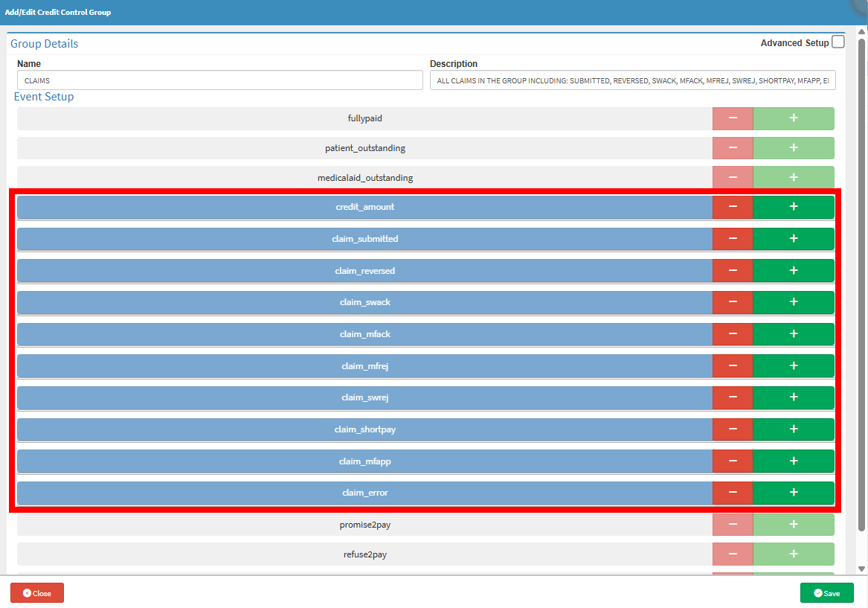Click the vertical scrollbar down arrow
This screenshot has width=868, height=608.
[x=861, y=569]
